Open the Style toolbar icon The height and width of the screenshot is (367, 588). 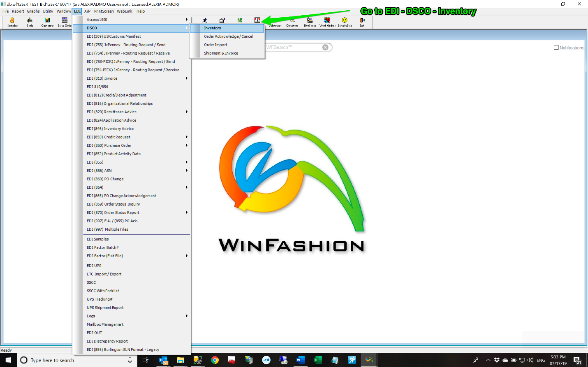tap(30, 22)
